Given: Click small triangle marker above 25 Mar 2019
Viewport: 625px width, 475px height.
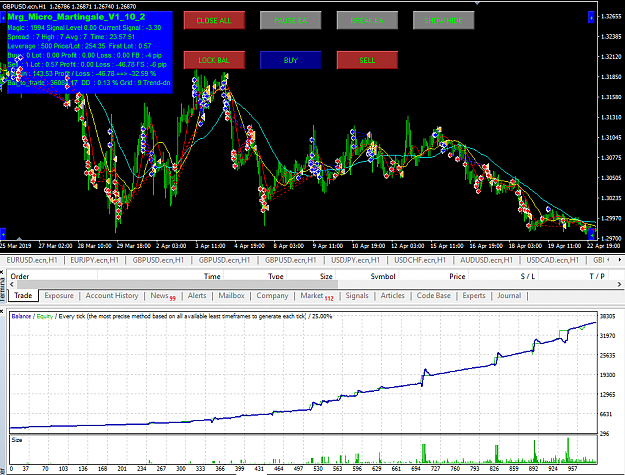Looking at the screenshot, I should tap(20, 238).
